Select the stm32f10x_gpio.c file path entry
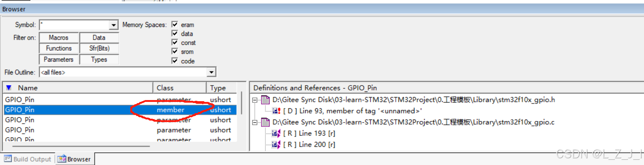This screenshot has width=644, height=165. (413, 122)
